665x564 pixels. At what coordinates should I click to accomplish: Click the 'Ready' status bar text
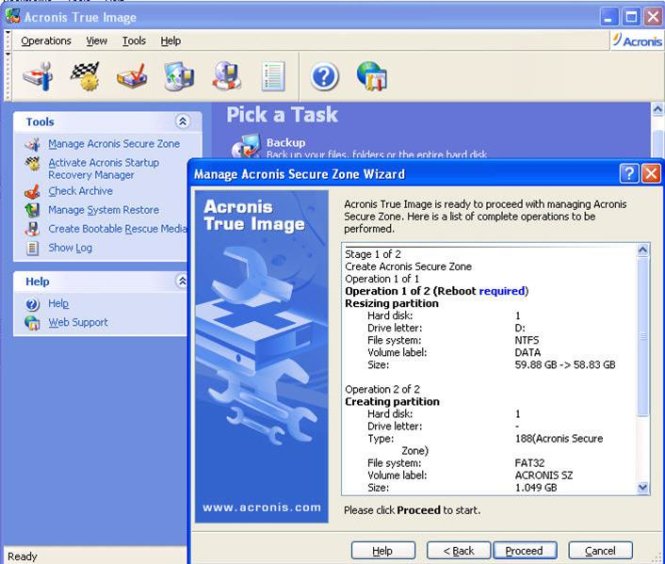pyautogui.click(x=22, y=556)
